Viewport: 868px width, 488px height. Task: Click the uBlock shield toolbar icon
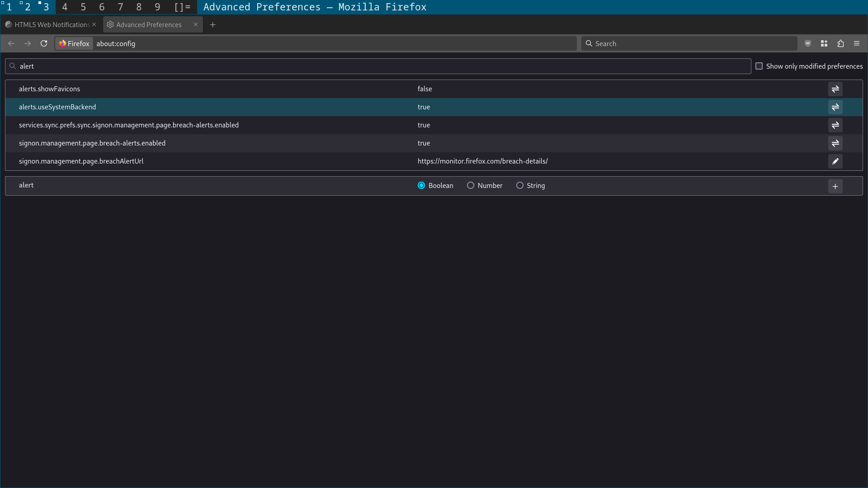click(808, 43)
